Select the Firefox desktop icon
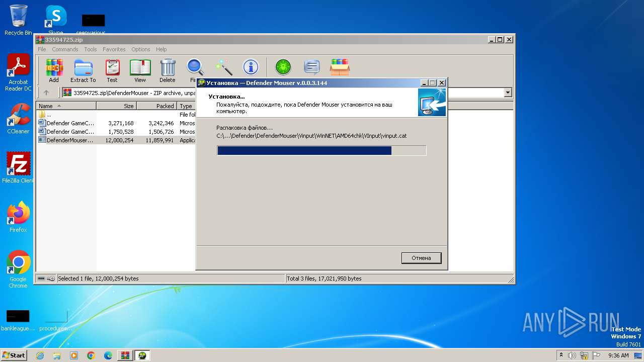Image resolution: width=644 pixels, height=362 pixels. (18, 217)
